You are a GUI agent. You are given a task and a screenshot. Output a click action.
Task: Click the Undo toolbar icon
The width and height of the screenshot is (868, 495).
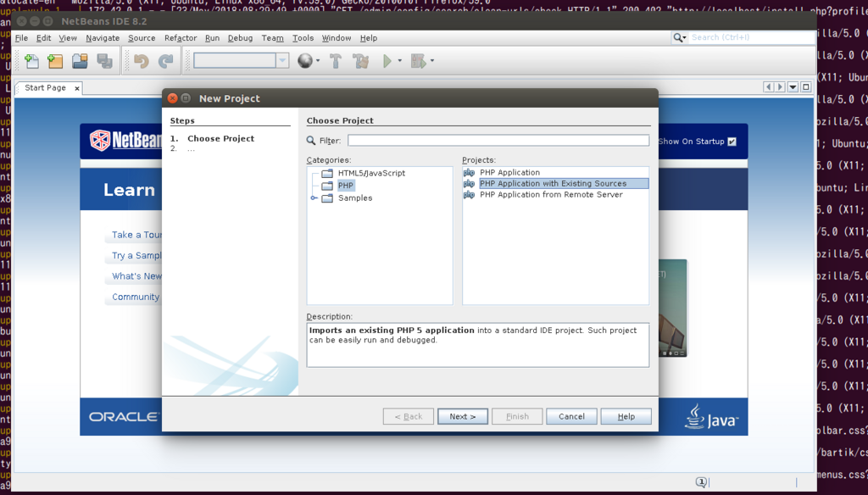pos(142,60)
